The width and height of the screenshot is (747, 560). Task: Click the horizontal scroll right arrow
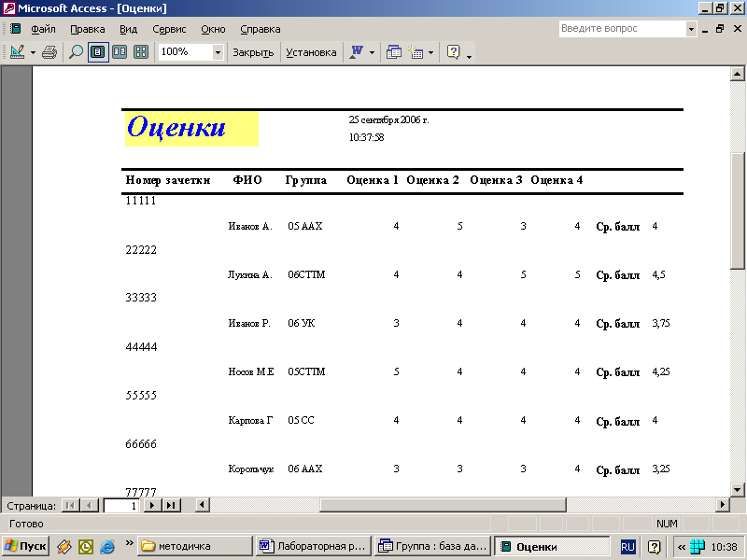pos(723,505)
